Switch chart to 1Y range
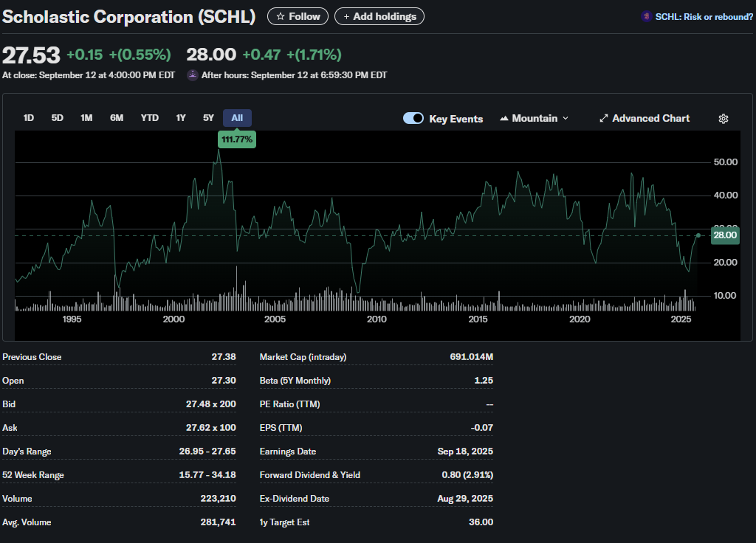 pos(180,118)
